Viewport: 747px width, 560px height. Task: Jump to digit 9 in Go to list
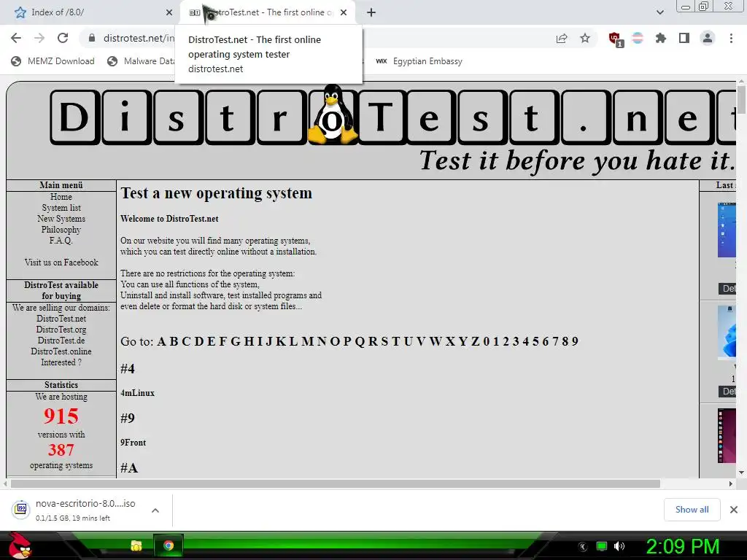point(575,341)
